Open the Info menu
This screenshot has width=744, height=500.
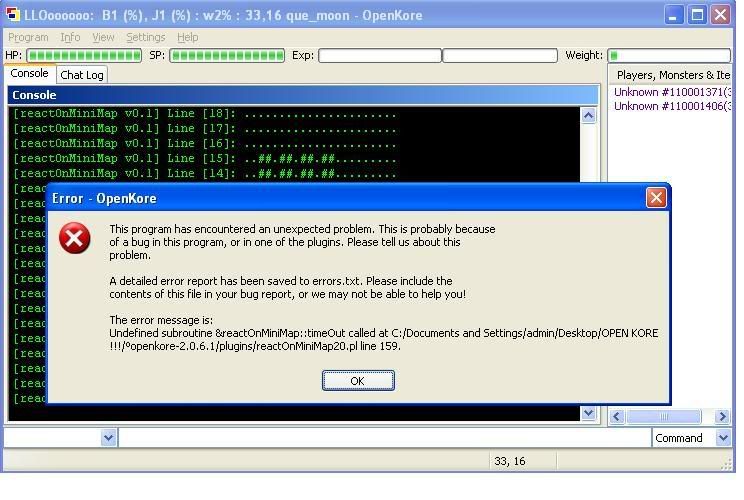click(x=70, y=37)
